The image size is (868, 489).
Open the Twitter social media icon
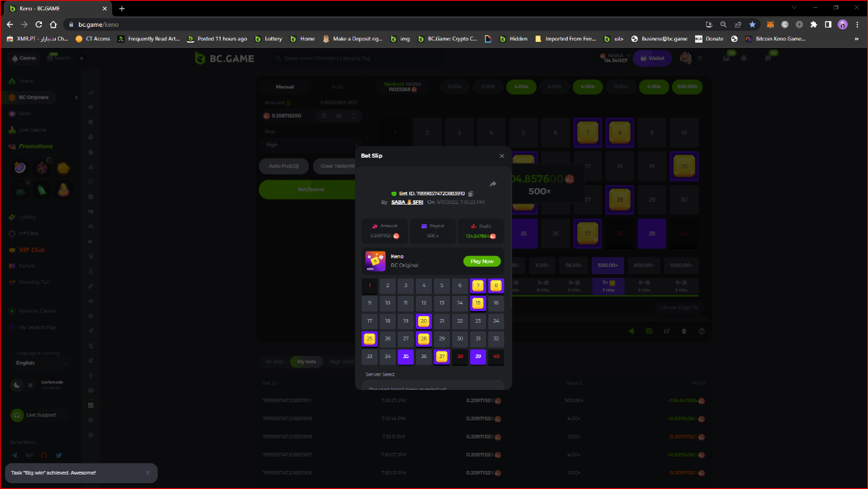(59, 455)
